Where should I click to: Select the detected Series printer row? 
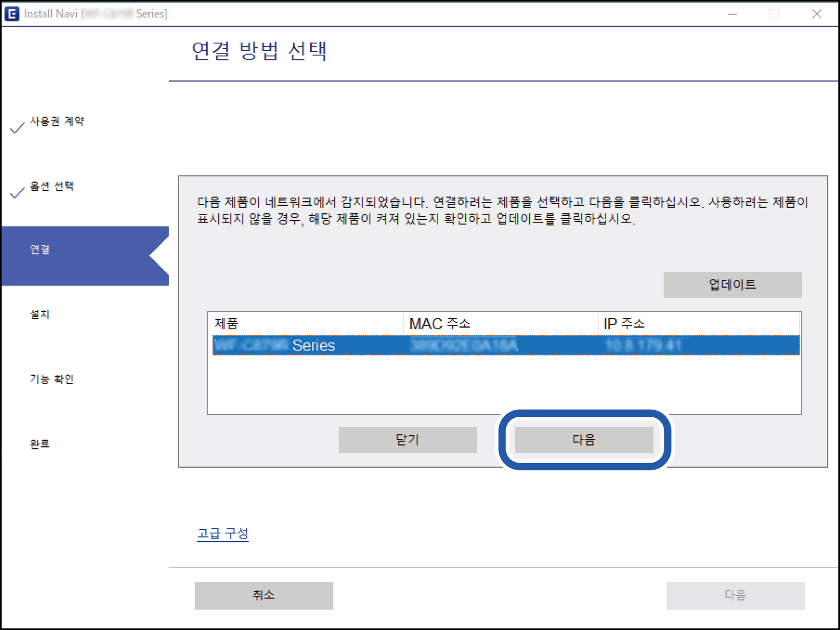tap(506, 345)
